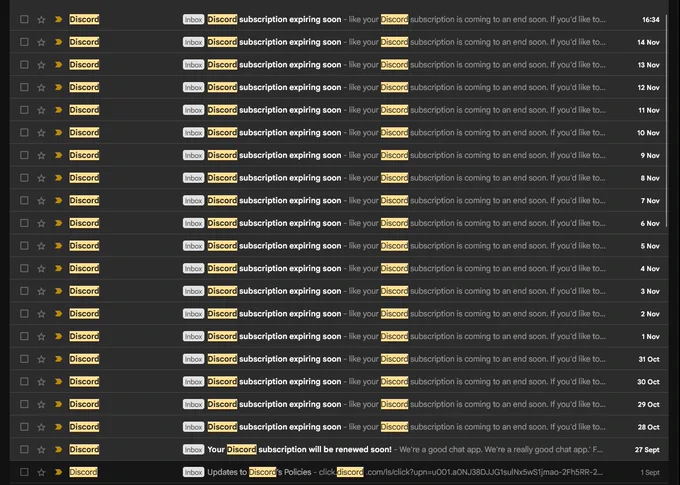Star the Discord email dated 4 Nov

click(41, 269)
